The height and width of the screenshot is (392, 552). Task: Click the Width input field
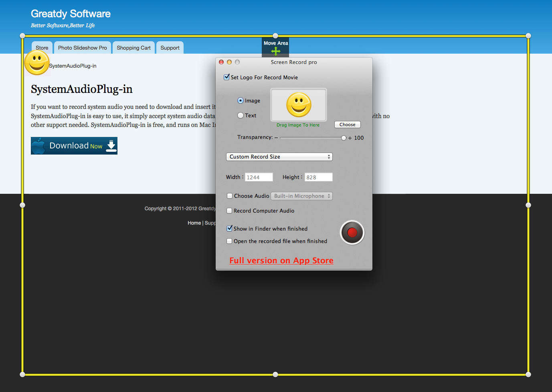[x=259, y=177]
